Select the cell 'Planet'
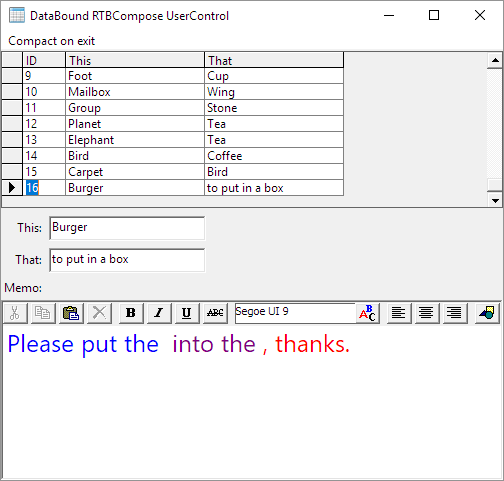 point(135,124)
